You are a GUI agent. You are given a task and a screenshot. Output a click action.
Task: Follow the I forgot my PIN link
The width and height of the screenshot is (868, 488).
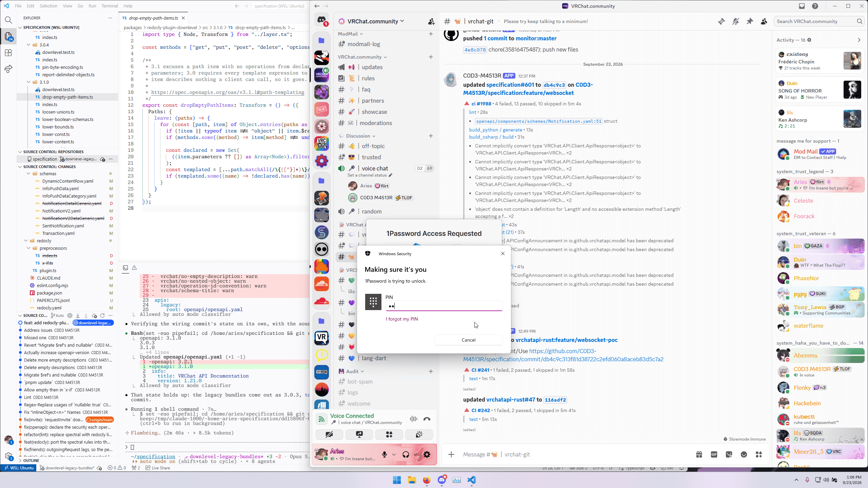402,319
